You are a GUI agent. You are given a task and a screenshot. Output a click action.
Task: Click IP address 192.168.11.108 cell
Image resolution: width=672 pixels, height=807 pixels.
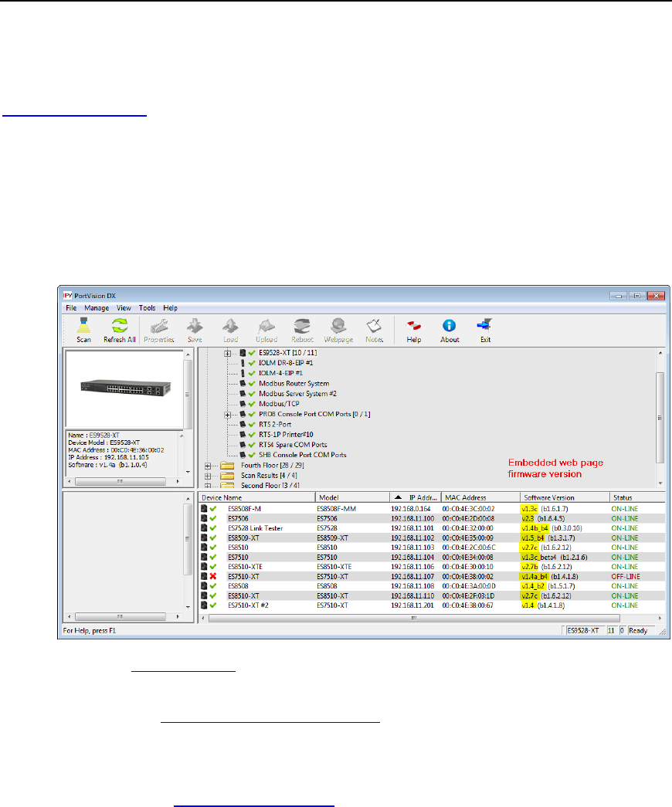412,586
